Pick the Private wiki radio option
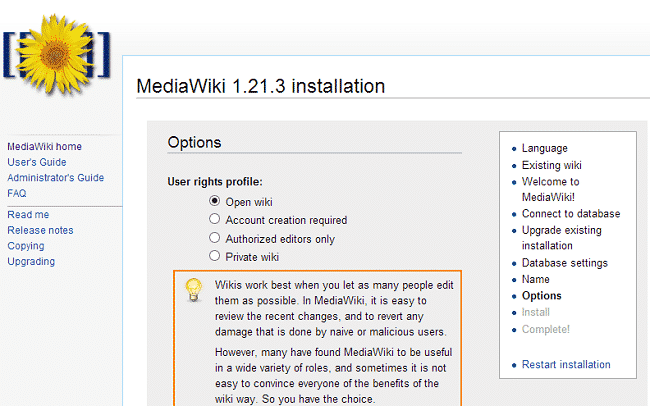Viewport: 650px width, 406px height. point(214,256)
